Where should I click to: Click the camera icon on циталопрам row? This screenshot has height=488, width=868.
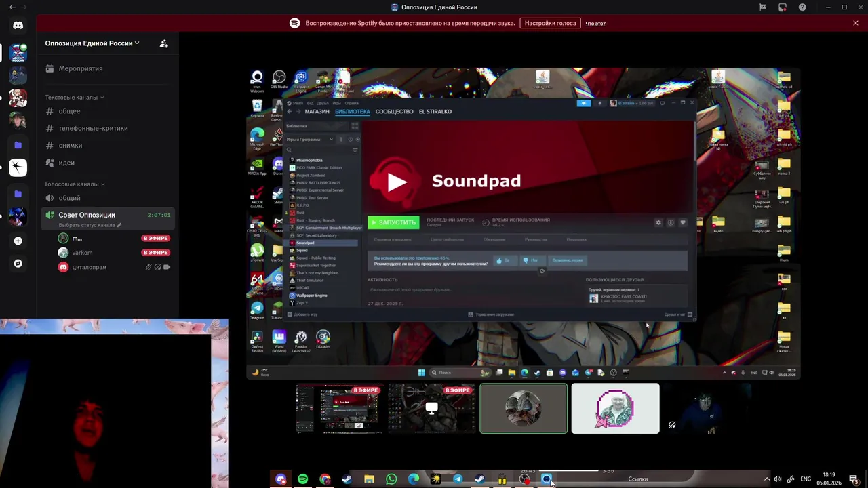point(167,267)
